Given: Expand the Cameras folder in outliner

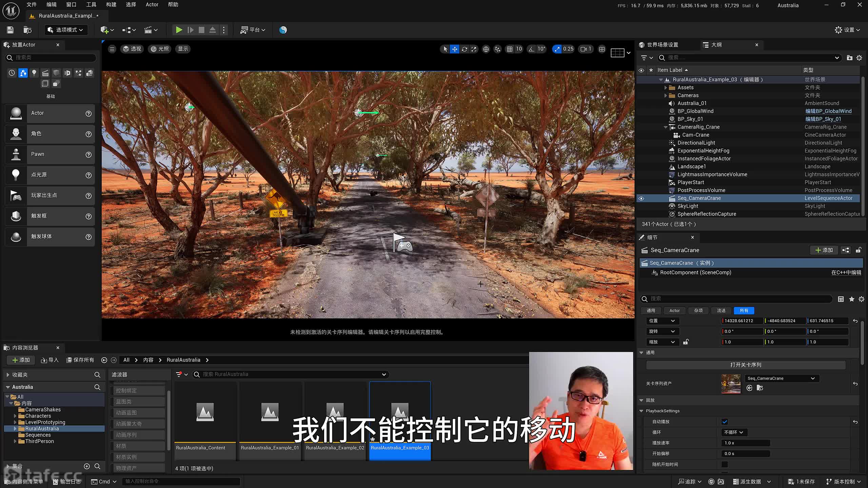Looking at the screenshot, I should 666,96.
